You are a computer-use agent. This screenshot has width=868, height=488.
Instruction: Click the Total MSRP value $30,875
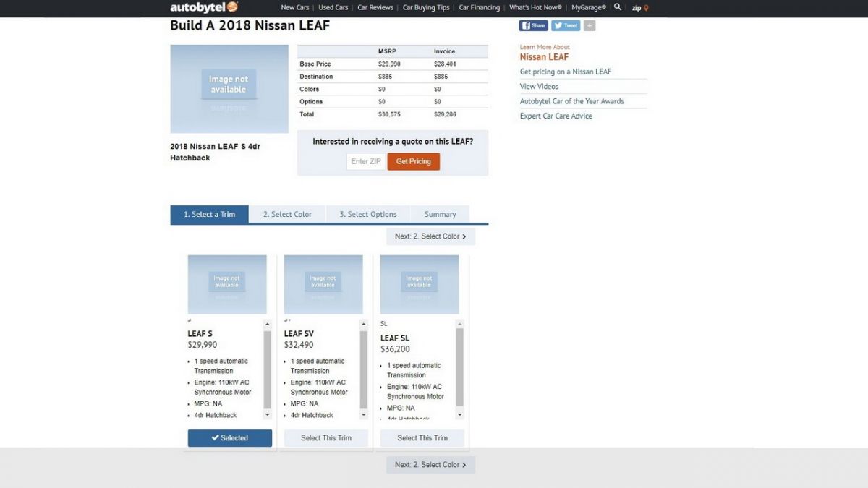[x=389, y=114]
